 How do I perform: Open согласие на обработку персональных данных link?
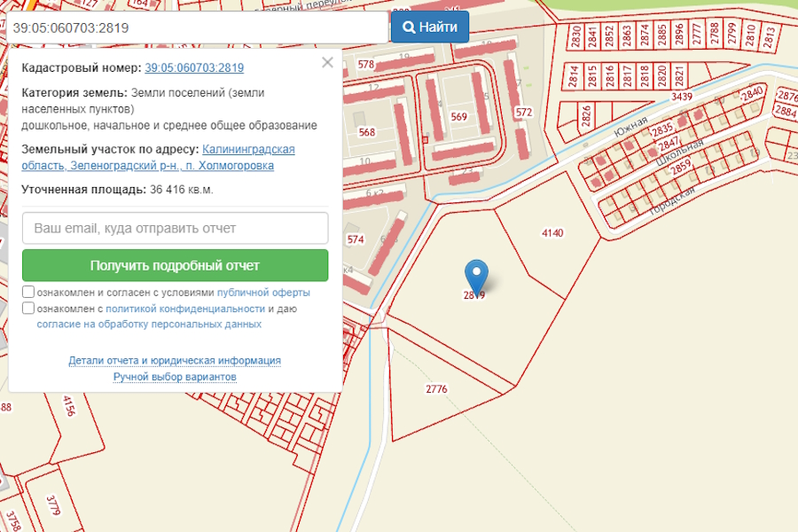coord(149,325)
